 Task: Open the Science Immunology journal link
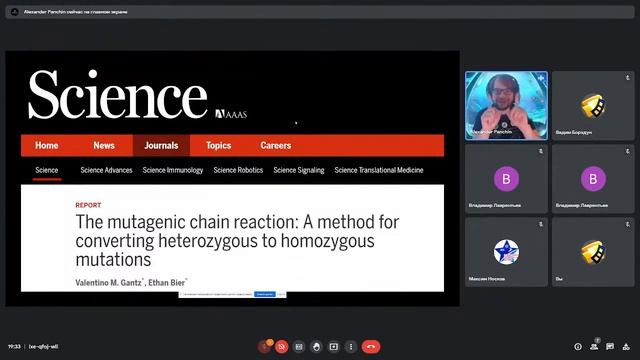[x=173, y=170]
